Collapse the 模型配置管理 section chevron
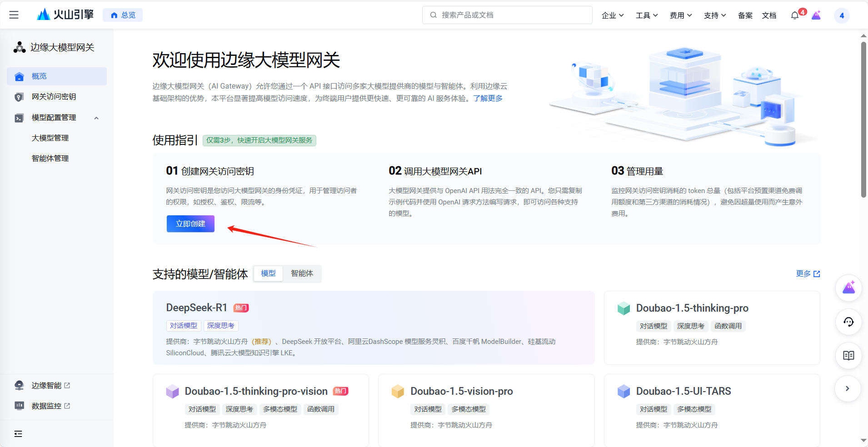This screenshot has width=868, height=447. point(96,118)
